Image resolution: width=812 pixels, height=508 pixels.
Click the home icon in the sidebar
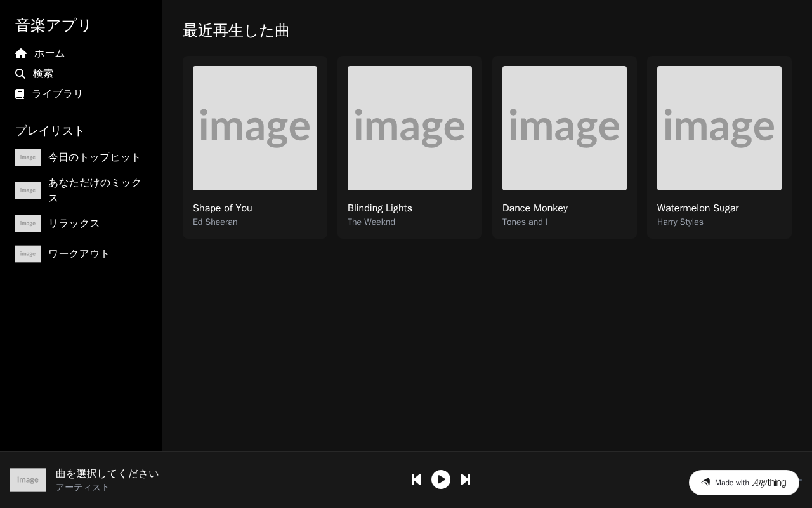21,53
